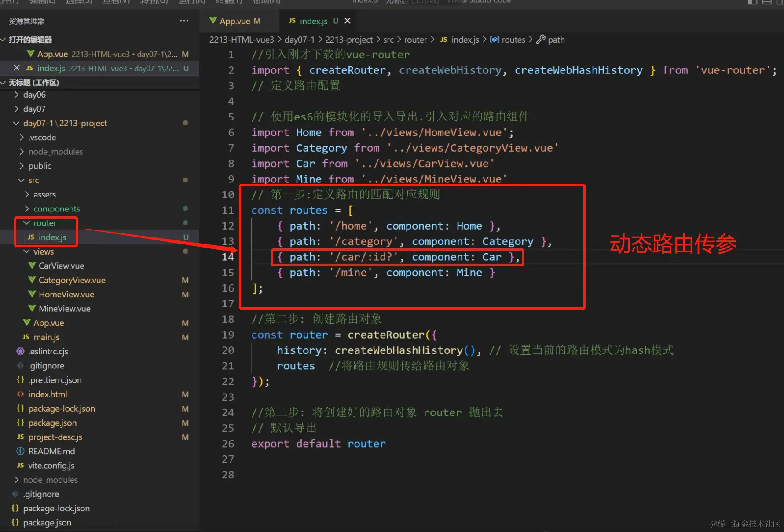The height and width of the screenshot is (532, 784).
Task: Collapse the views folder in the explorer
Action: tap(27, 251)
